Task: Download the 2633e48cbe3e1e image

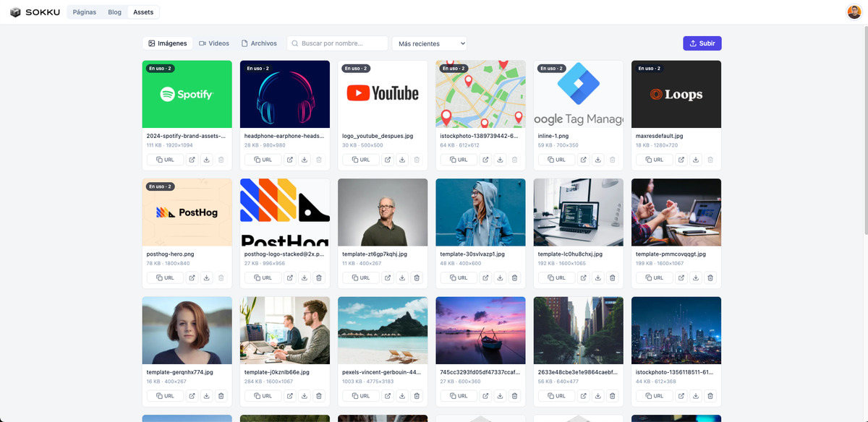Action: tap(598, 396)
